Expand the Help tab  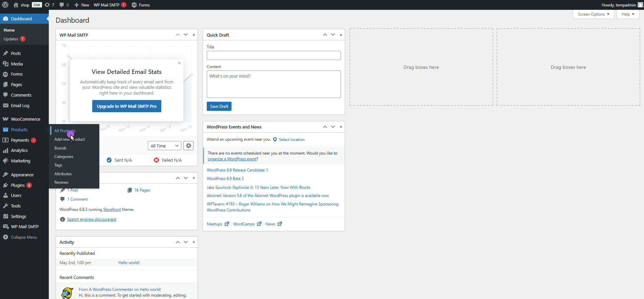pos(628,14)
